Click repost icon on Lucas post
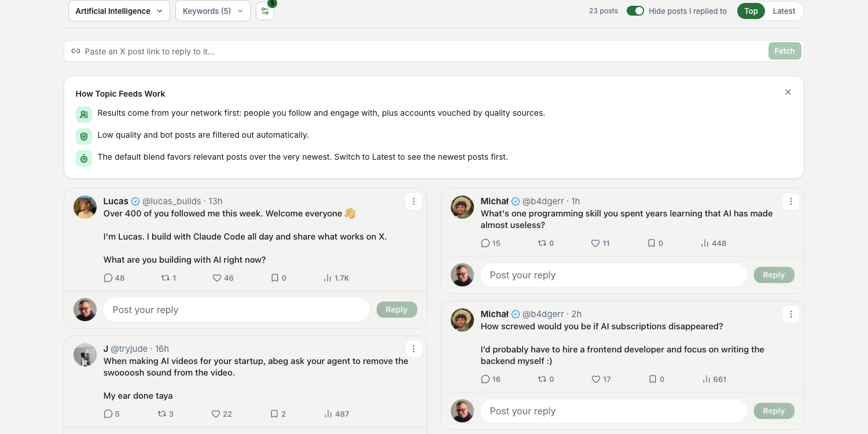The width and height of the screenshot is (868, 434). (165, 278)
